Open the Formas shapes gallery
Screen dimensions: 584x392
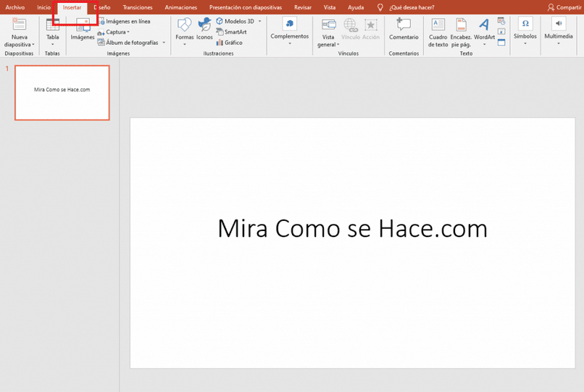(184, 31)
